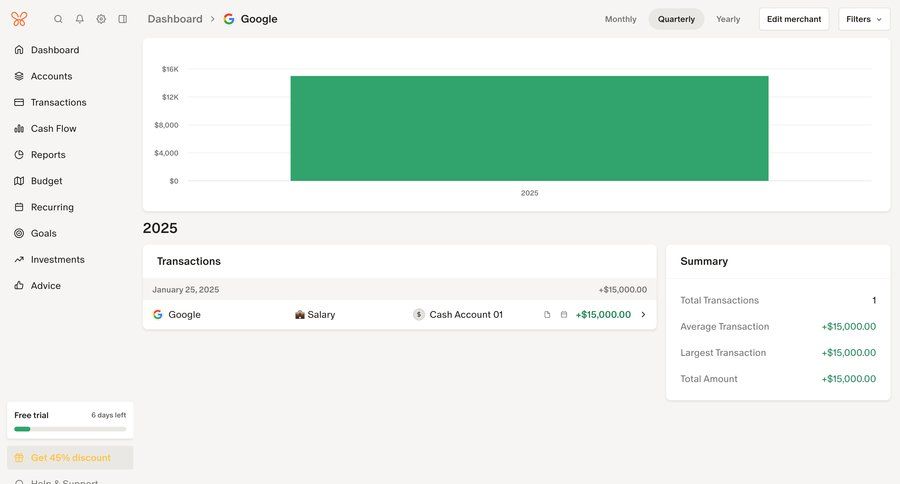This screenshot has height=484, width=900.
Task: Click the Cash Flow bars icon
Action: tap(19, 129)
